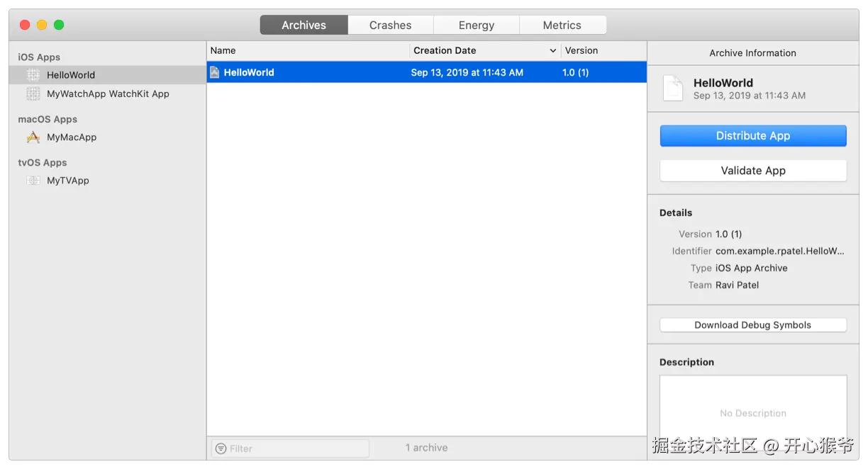Click the iOS Apps section header
Screen dimensions: 868x469
pyautogui.click(x=39, y=57)
